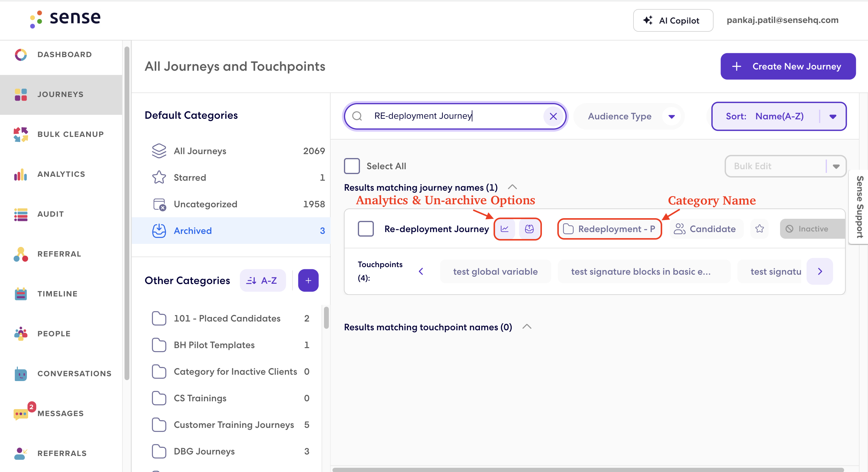
Task: Click the AI Copilot sparkle icon
Action: 647,21
